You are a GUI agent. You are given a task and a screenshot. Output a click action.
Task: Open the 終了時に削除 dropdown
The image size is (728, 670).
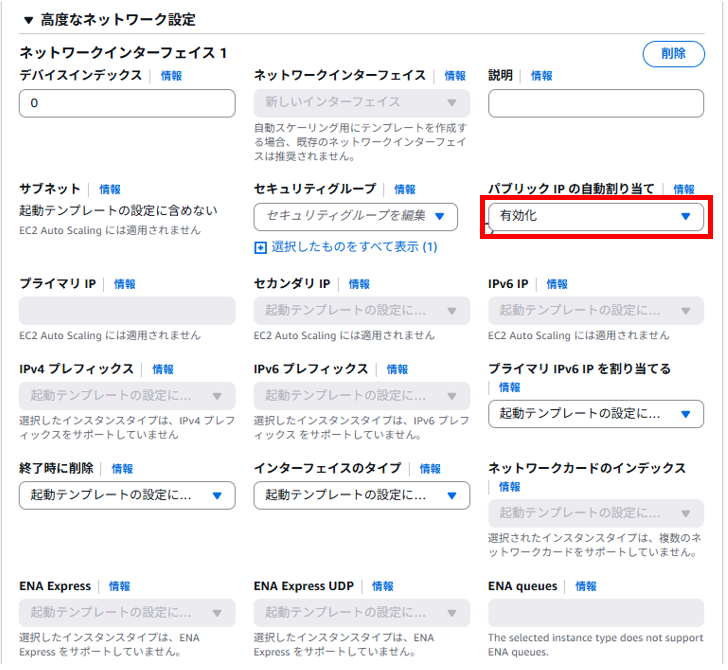pos(127,495)
